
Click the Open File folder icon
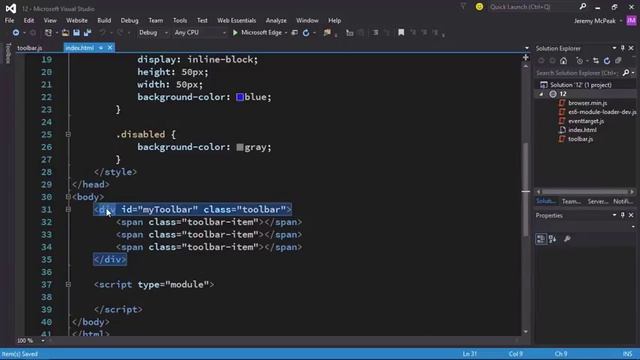click(x=65, y=33)
